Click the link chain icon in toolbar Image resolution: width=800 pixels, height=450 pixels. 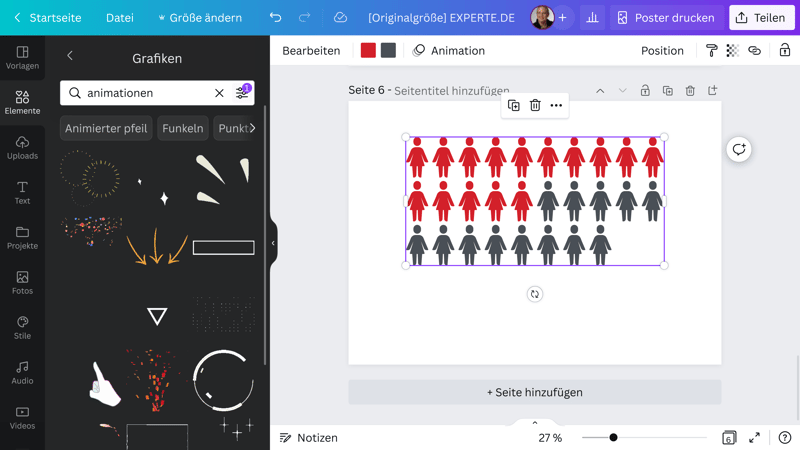click(x=754, y=51)
